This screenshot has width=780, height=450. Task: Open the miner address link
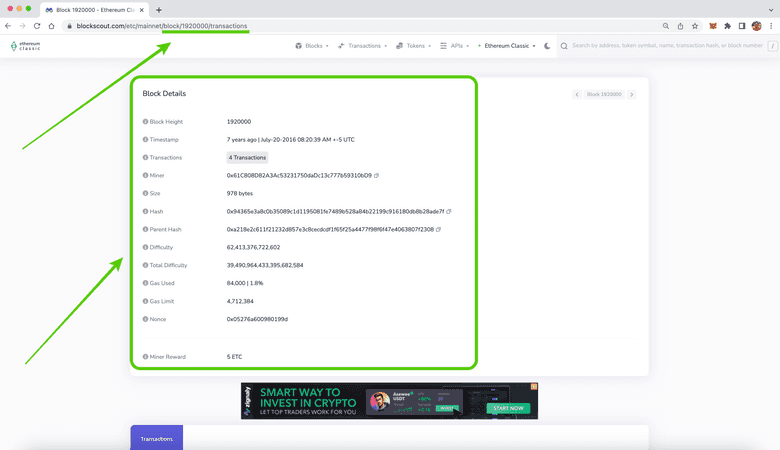click(299, 175)
